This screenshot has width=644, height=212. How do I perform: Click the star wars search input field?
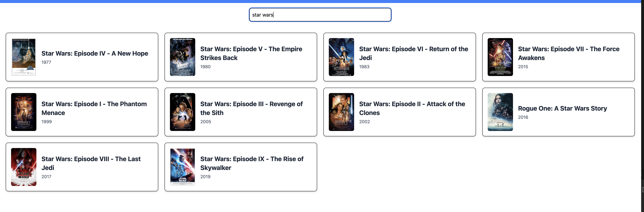(320, 15)
